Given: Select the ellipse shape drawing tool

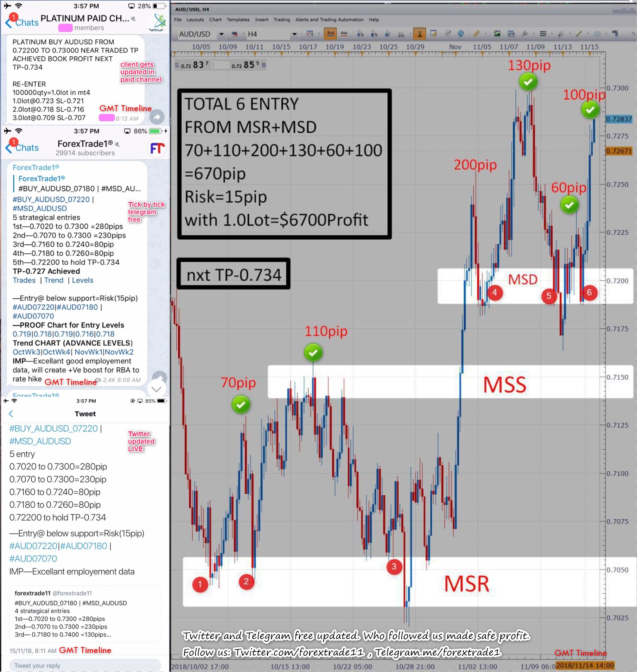Looking at the screenshot, I should [597, 34].
